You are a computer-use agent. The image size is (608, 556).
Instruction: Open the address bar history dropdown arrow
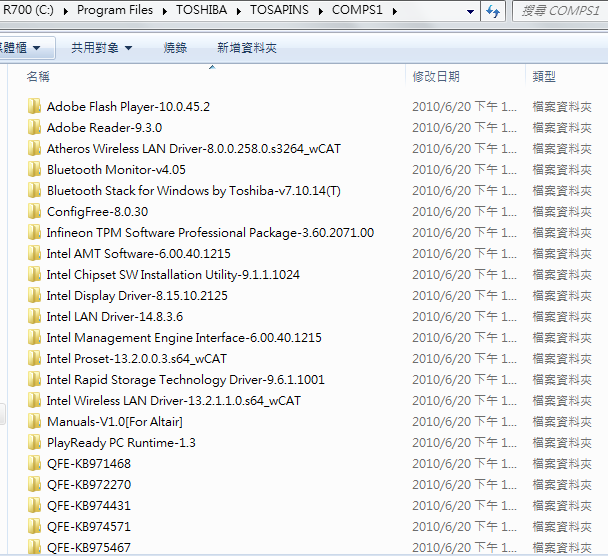470,12
